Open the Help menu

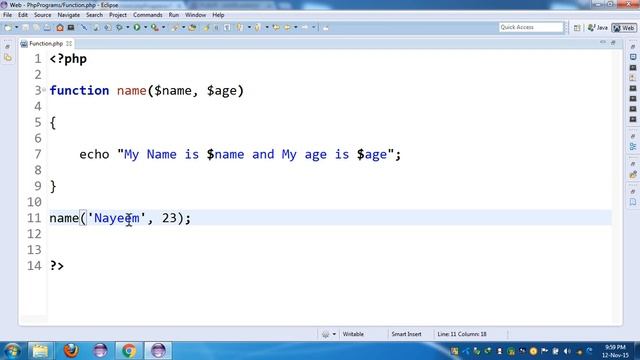(x=218, y=15)
